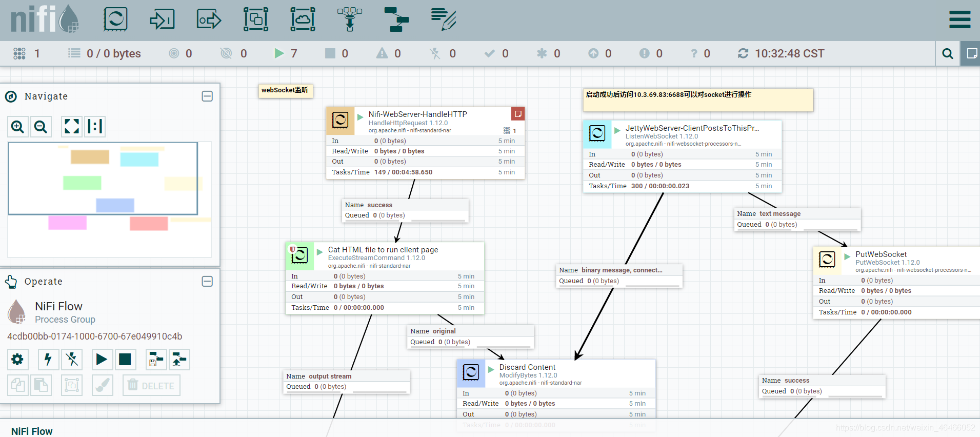Enable components with the lightning icon
The width and height of the screenshot is (980, 437).
point(48,360)
